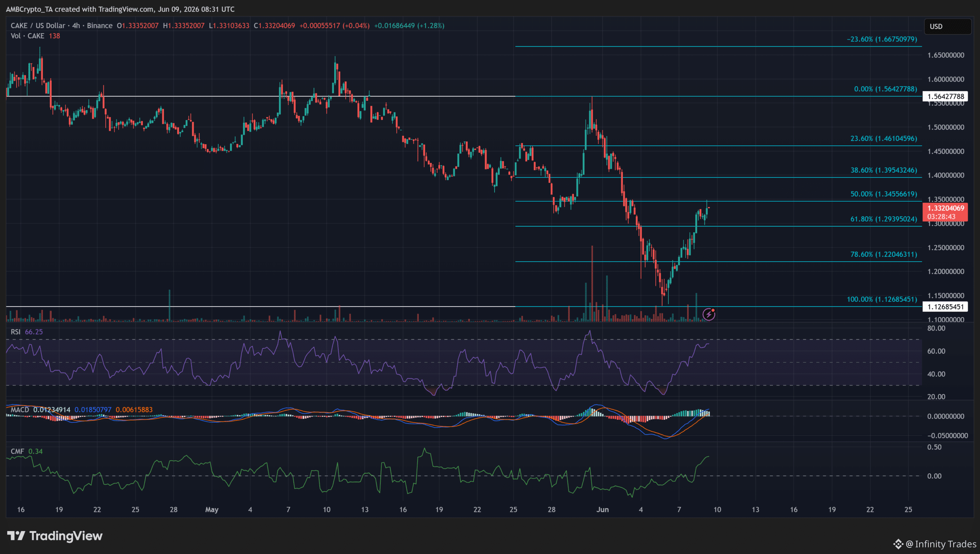Click the purple lightning bolt replay icon
The image size is (980, 554).
709,314
